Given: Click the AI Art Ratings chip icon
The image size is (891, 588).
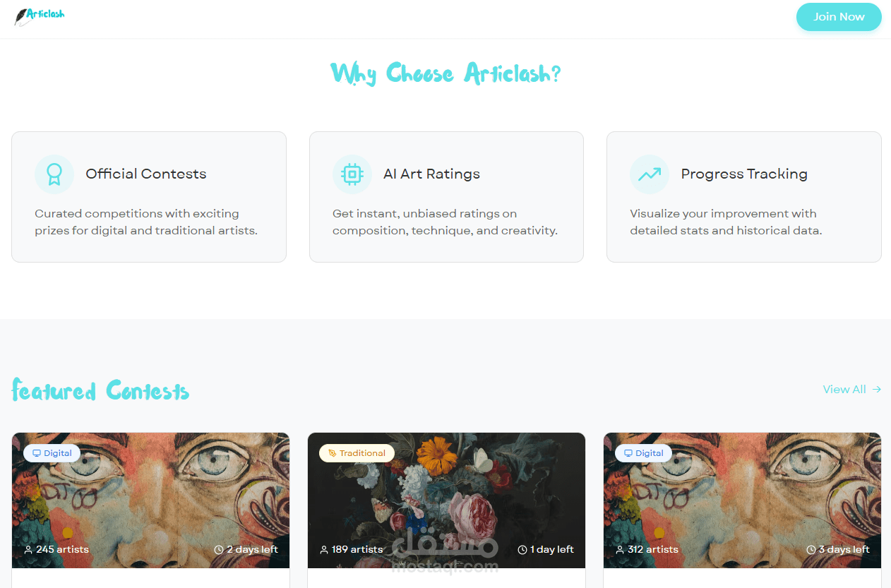Looking at the screenshot, I should click(x=352, y=174).
